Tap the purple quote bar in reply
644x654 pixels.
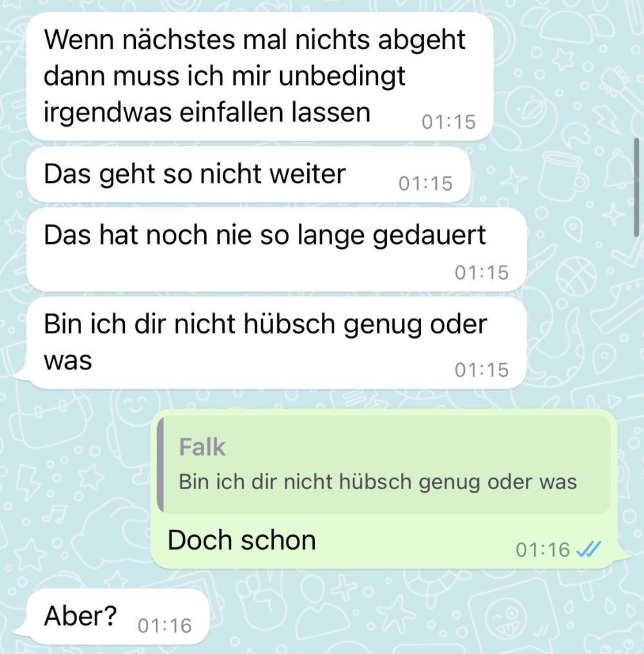(160, 465)
